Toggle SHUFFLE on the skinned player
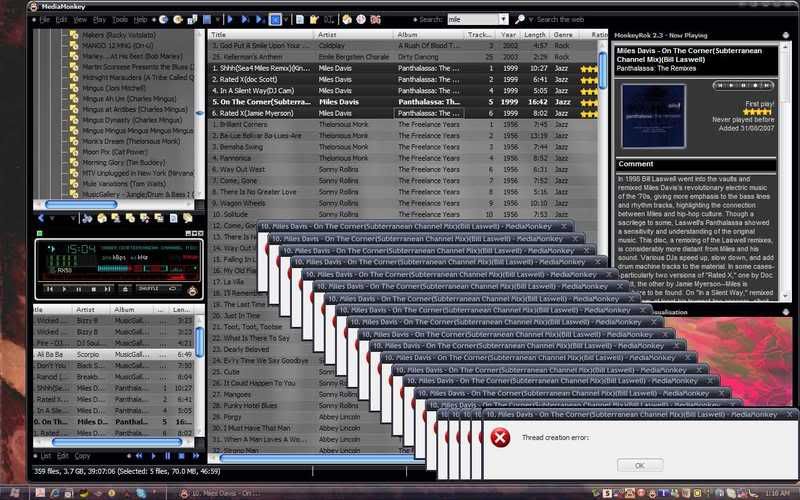The height and width of the screenshot is (500, 800). pyautogui.click(x=148, y=289)
